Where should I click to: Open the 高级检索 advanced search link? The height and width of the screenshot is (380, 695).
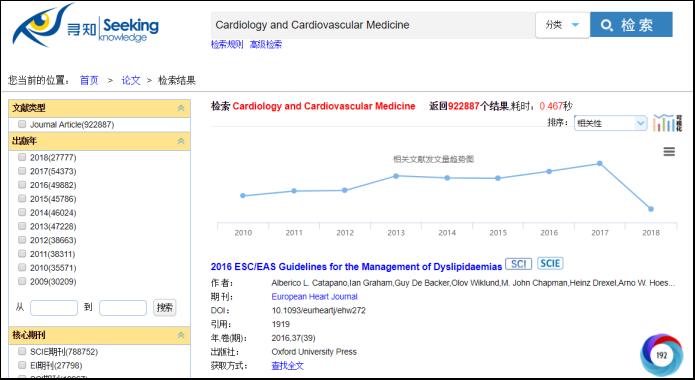point(266,44)
